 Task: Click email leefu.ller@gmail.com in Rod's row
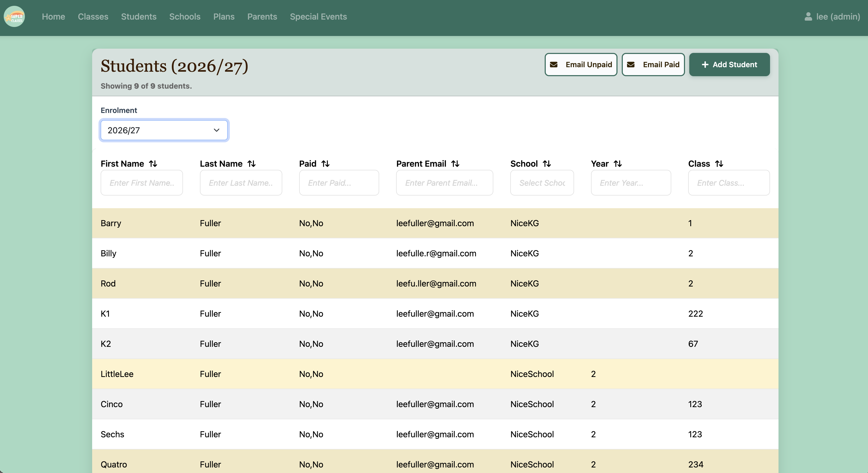click(436, 284)
